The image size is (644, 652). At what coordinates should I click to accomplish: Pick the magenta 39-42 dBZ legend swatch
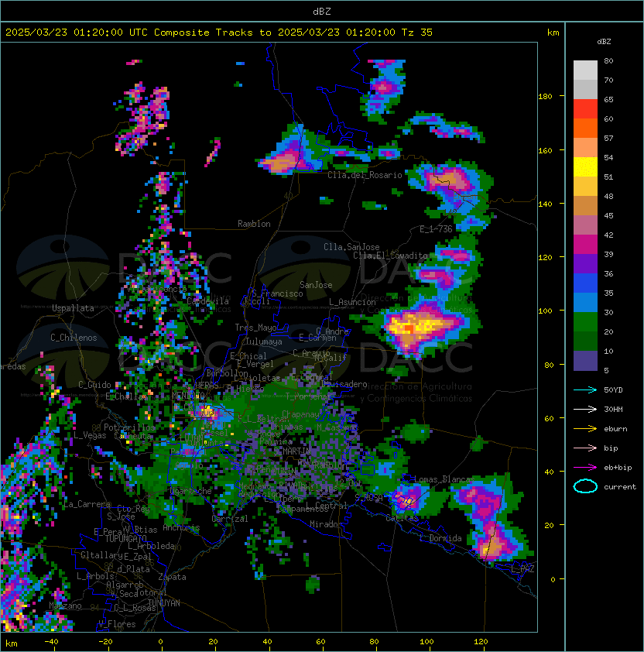pyautogui.click(x=585, y=245)
